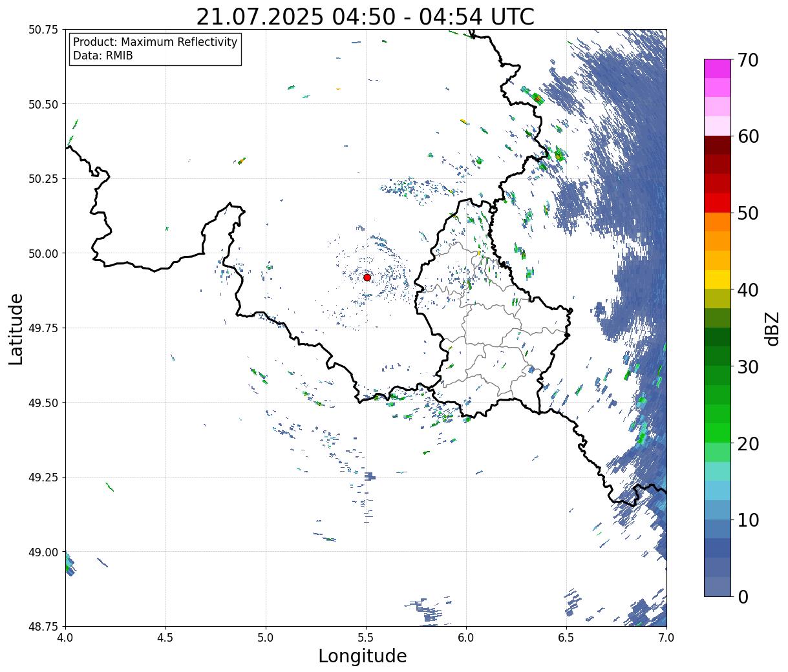Viewport: 788px width, 672px height.
Task: Click the Data: RMIB label
Action: tap(103, 56)
